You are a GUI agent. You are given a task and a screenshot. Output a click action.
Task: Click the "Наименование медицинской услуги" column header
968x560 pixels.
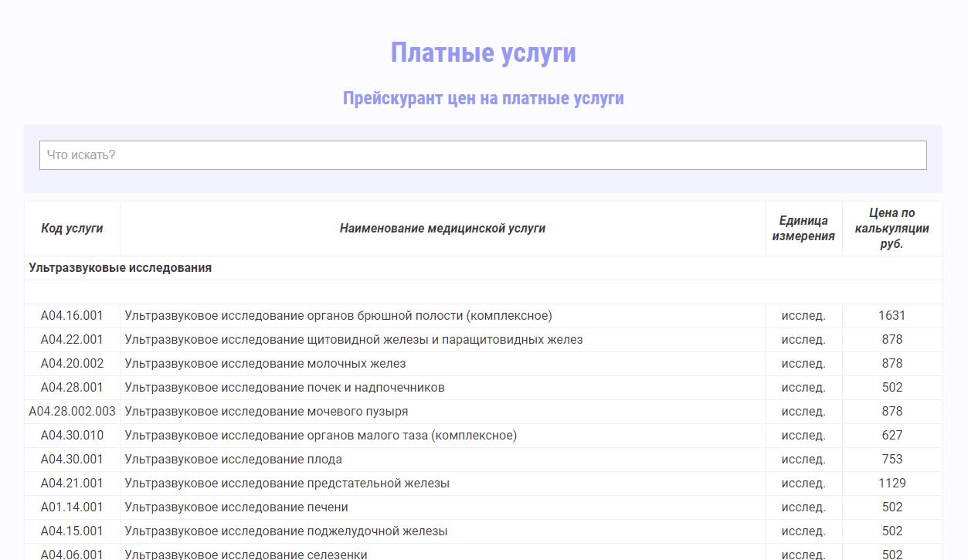coord(443,229)
